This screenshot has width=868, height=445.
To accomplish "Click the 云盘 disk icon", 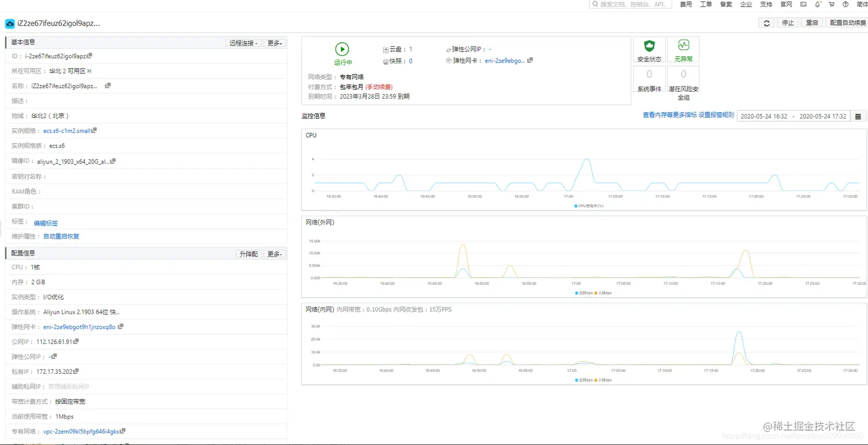I will click(x=386, y=49).
